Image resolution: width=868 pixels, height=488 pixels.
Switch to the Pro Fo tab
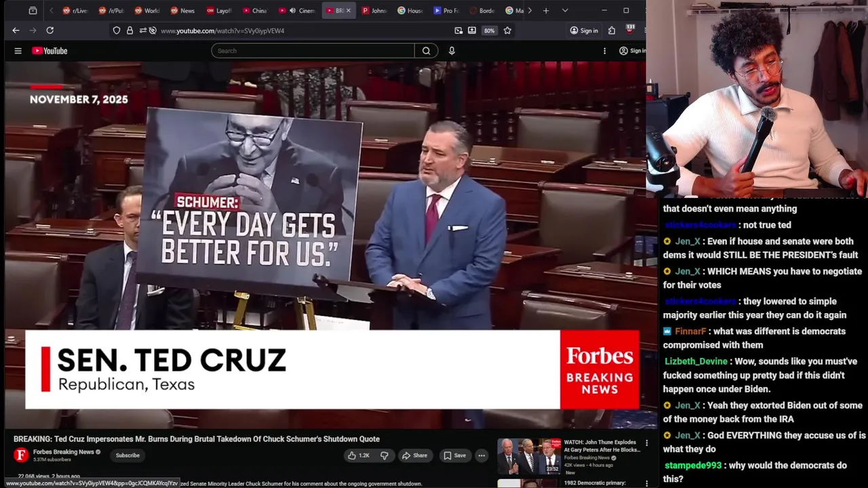click(x=447, y=11)
